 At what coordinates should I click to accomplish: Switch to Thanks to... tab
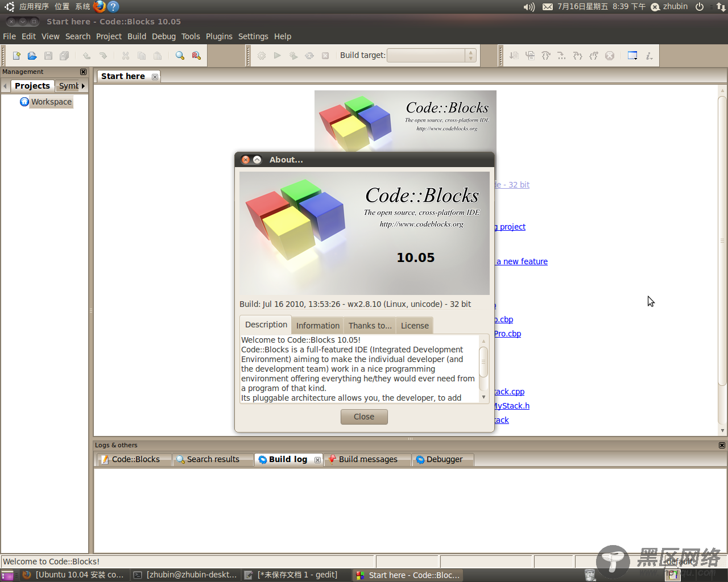[370, 326]
